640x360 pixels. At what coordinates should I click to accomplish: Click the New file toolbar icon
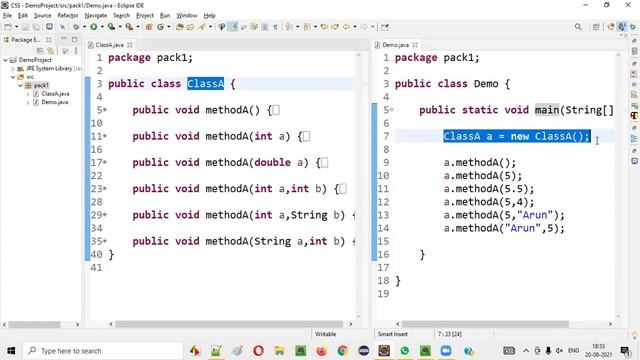(x=8, y=27)
